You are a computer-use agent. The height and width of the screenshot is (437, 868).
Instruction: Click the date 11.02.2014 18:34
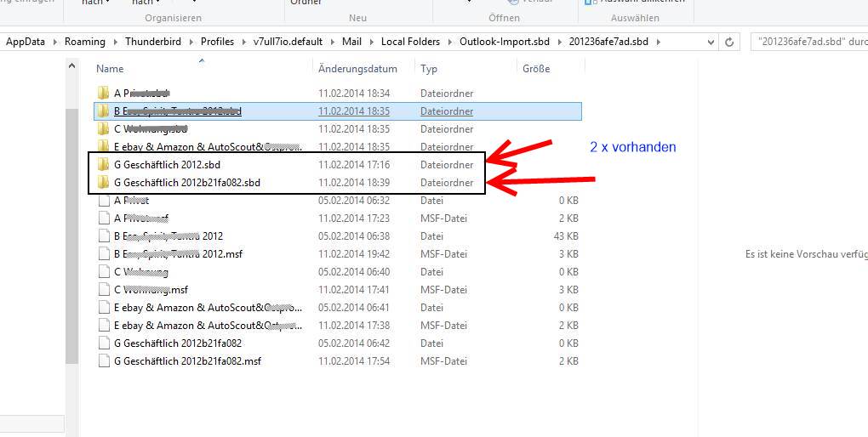(x=354, y=93)
